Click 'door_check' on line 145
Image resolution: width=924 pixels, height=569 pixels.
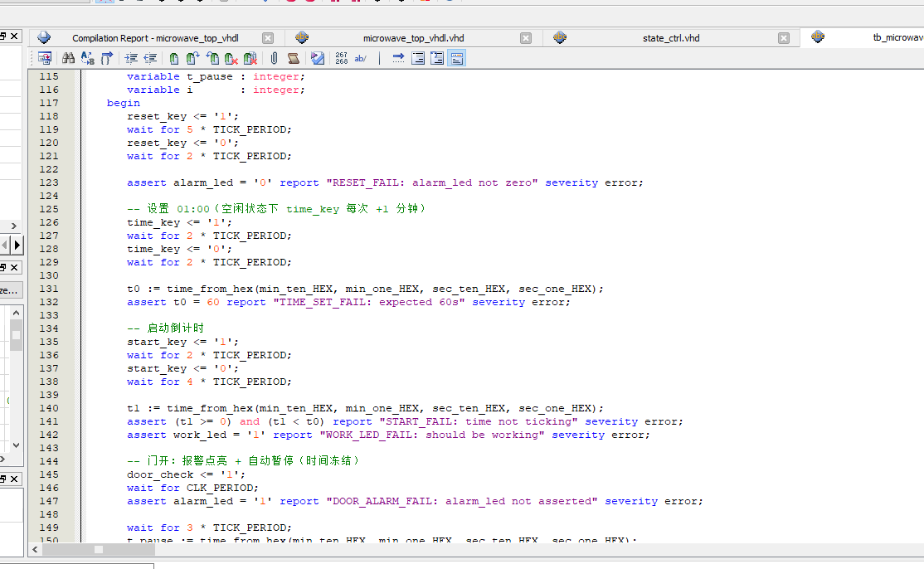[160, 474]
